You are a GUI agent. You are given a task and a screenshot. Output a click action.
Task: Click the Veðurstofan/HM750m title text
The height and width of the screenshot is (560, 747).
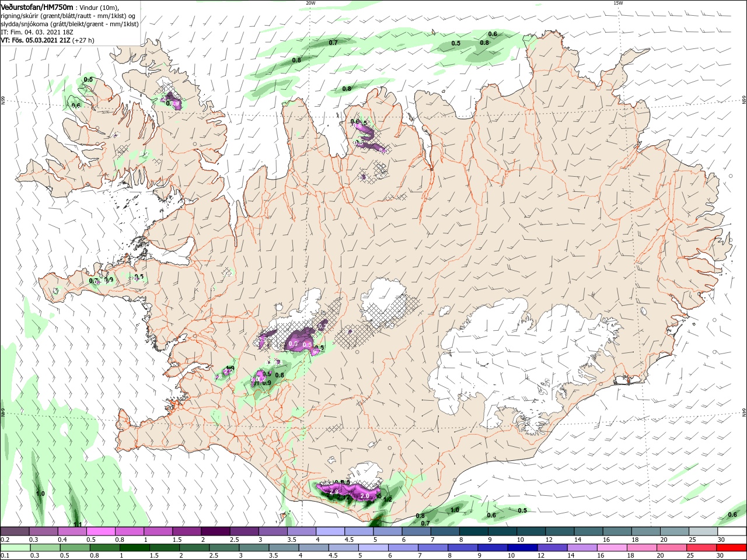37,6
